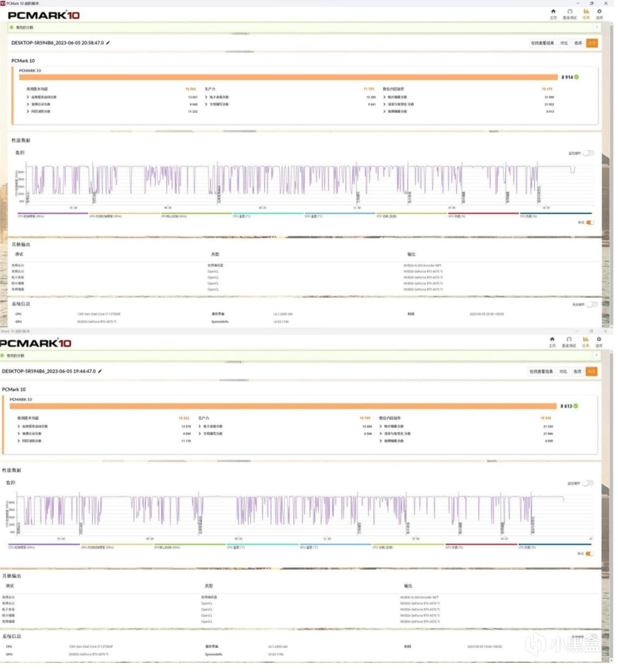Click orange 关闭 button in 8 613 window
The width and height of the screenshot is (618, 672).
pyautogui.click(x=591, y=372)
